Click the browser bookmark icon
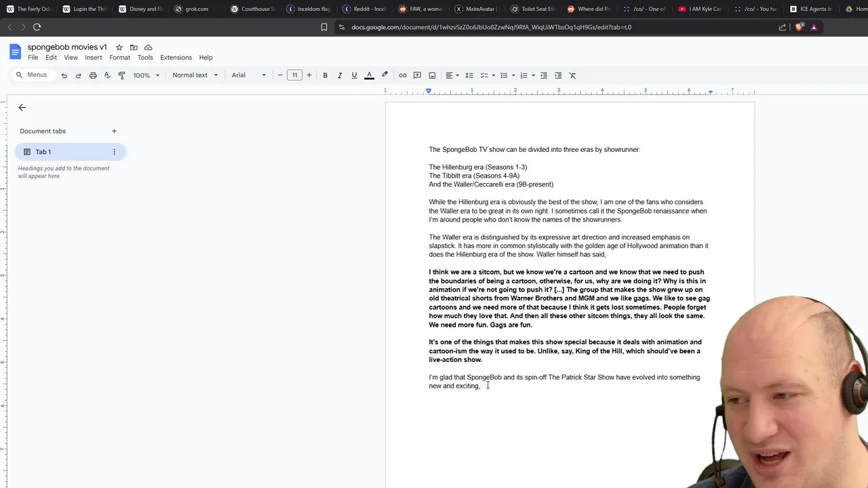This screenshot has height=488, width=868. click(x=324, y=27)
